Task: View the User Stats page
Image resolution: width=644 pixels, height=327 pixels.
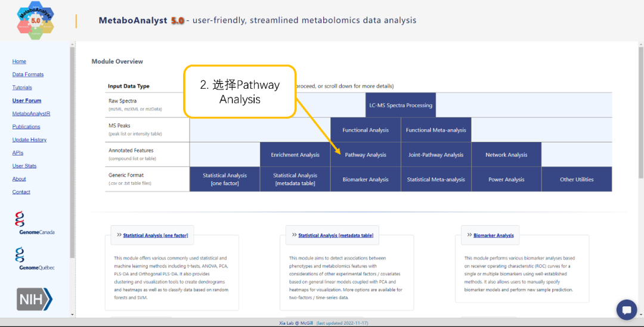Action: click(x=24, y=166)
